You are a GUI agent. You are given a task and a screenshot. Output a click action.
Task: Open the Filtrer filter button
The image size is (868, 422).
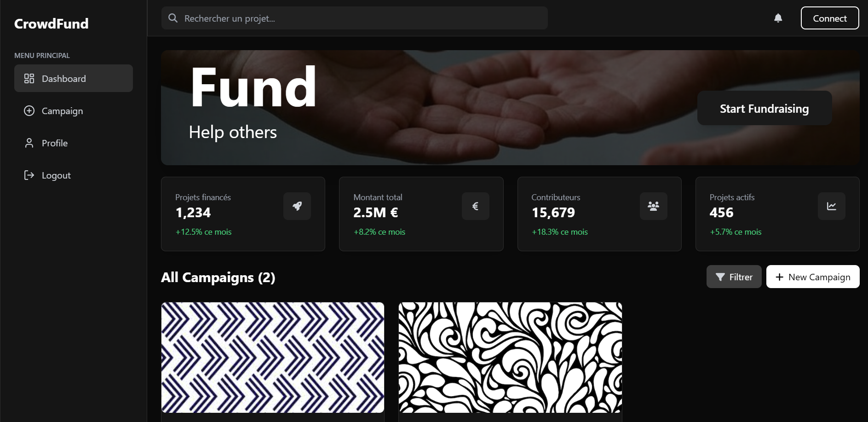point(734,277)
